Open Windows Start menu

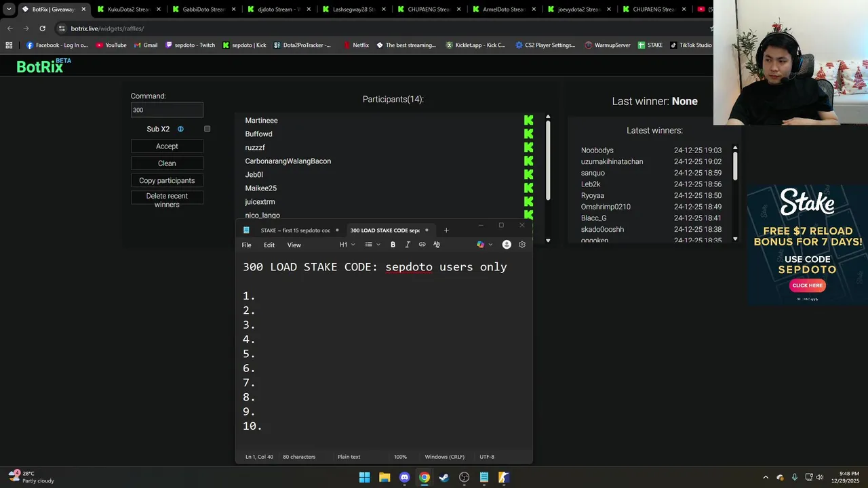click(x=365, y=477)
